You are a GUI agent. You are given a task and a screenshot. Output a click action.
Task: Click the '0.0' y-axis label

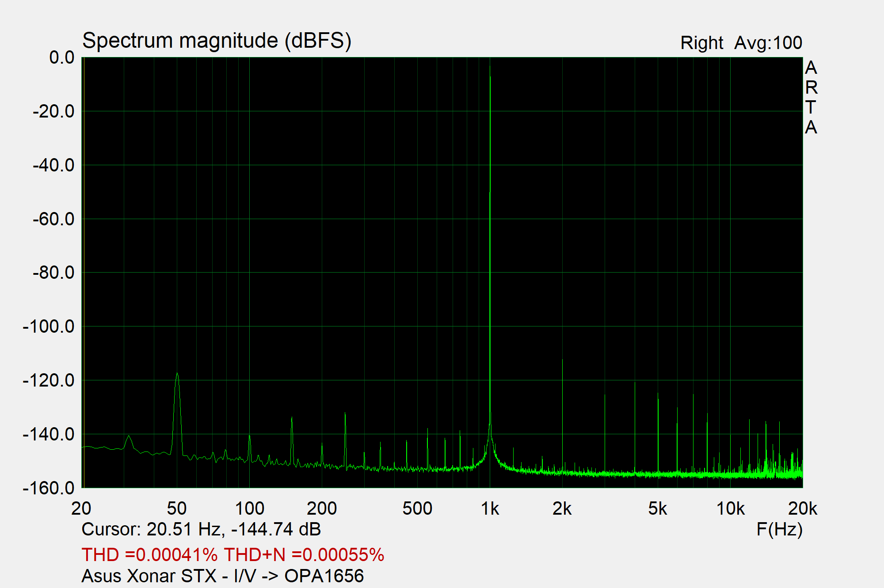tap(62, 57)
